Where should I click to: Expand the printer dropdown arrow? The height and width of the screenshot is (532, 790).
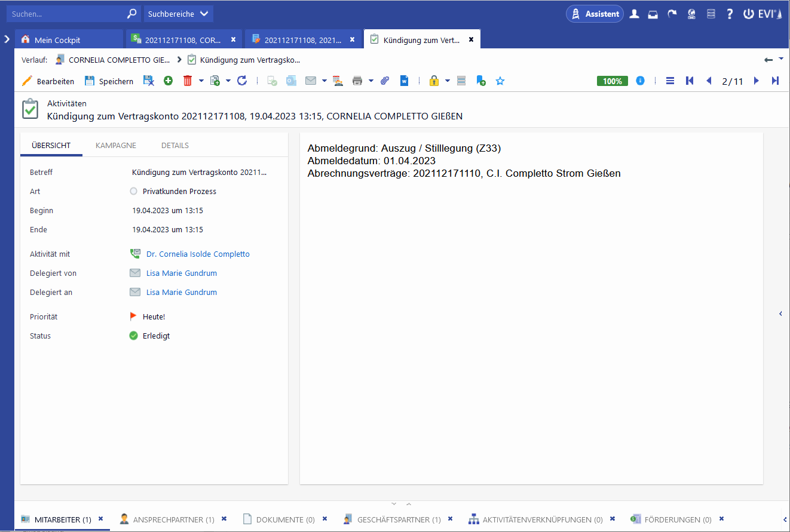(x=370, y=81)
